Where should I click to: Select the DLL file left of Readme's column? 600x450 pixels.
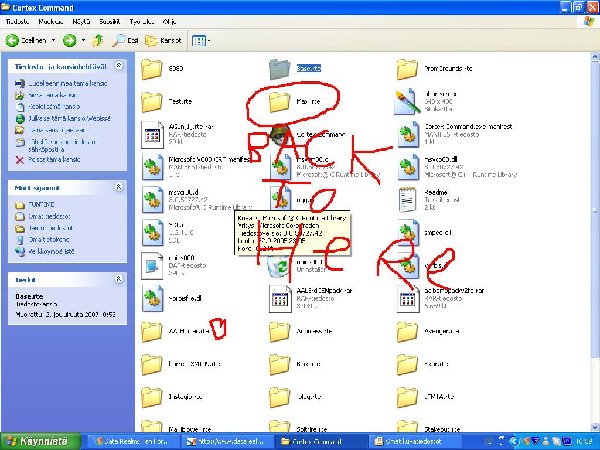point(280,200)
